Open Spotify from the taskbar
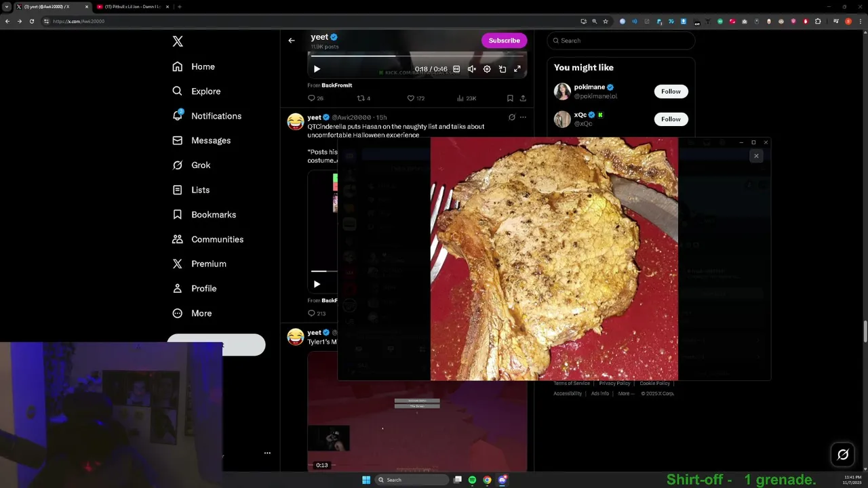 coord(472,480)
